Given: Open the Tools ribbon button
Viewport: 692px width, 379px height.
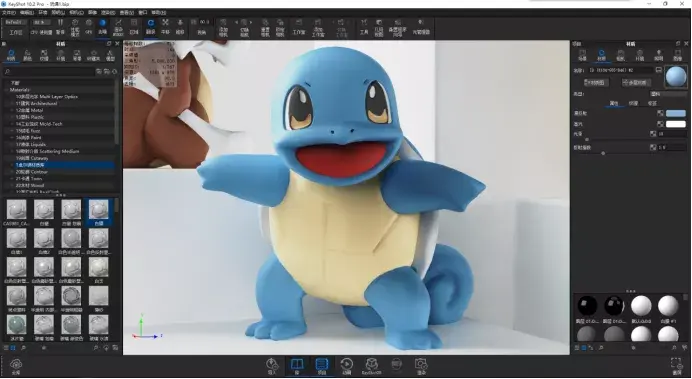Looking at the screenshot, I should point(364,26).
